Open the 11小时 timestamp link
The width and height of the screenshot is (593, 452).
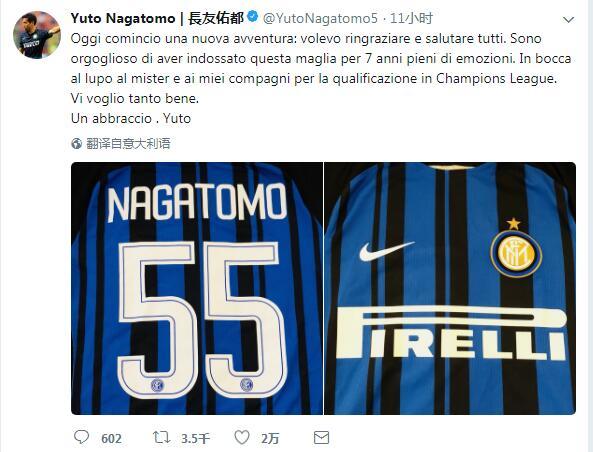411,18
